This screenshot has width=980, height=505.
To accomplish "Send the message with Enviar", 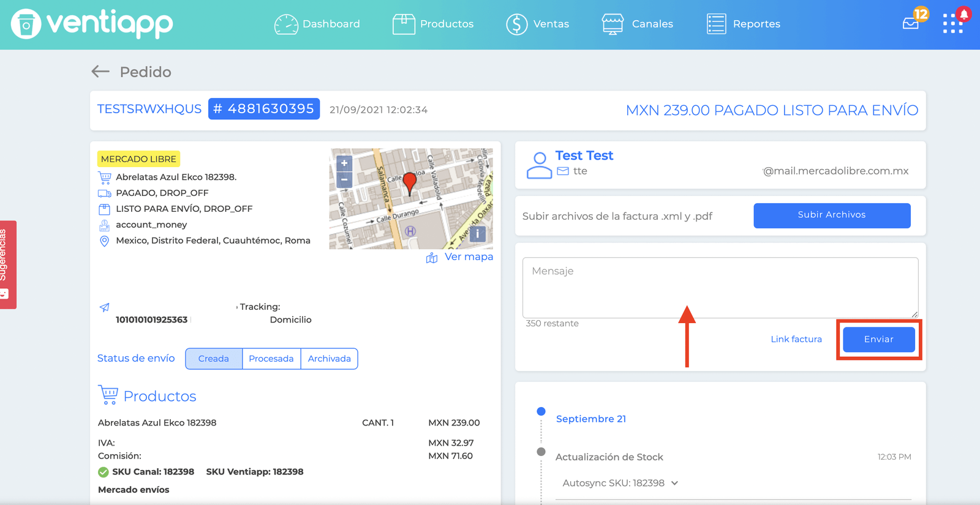I will pos(879,340).
